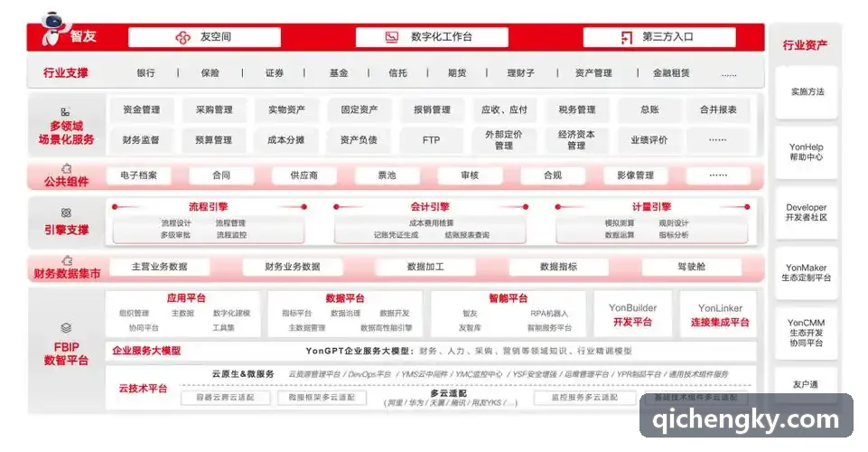Click the icon above 多领域场景化服务

coord(65,112)
